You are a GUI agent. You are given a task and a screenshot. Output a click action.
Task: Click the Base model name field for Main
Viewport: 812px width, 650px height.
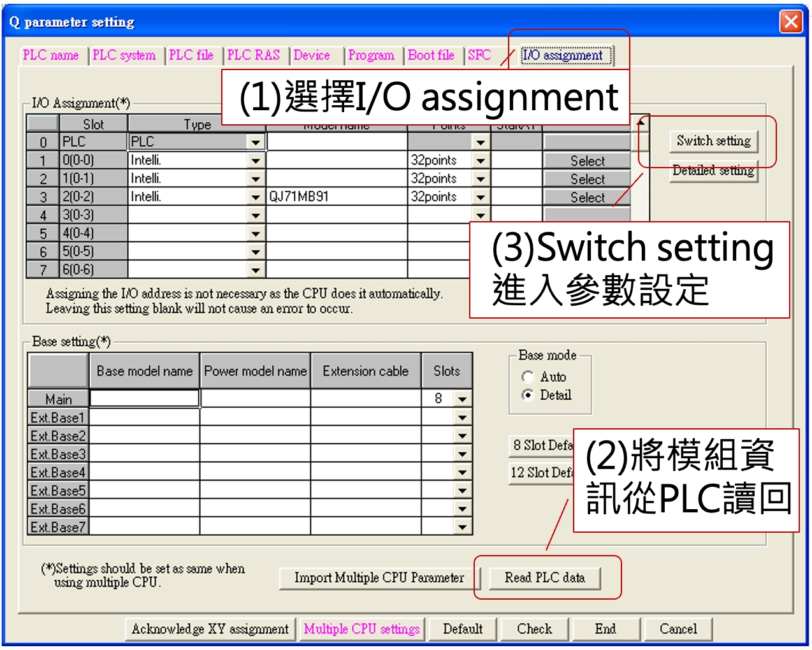pos(143,398)
